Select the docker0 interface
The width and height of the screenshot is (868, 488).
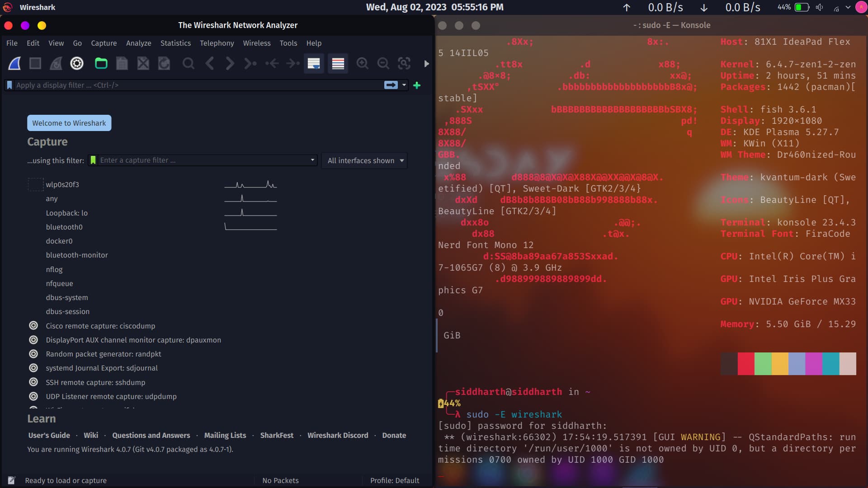[59, 241]
